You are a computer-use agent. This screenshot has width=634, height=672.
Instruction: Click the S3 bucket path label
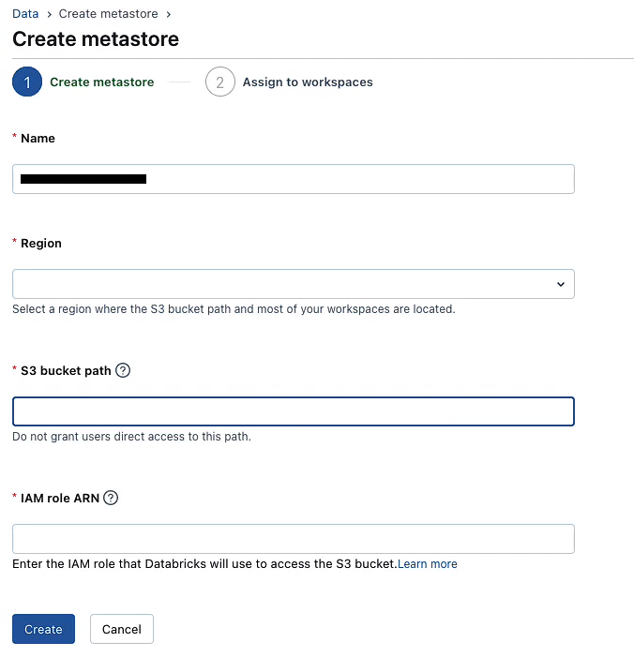pos(66,370)
